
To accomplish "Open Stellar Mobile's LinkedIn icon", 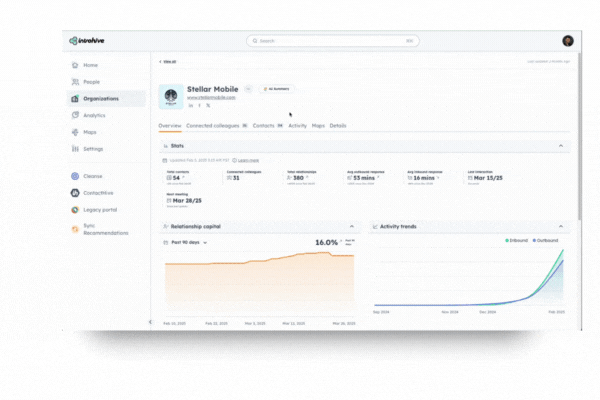I will [191, 105].
